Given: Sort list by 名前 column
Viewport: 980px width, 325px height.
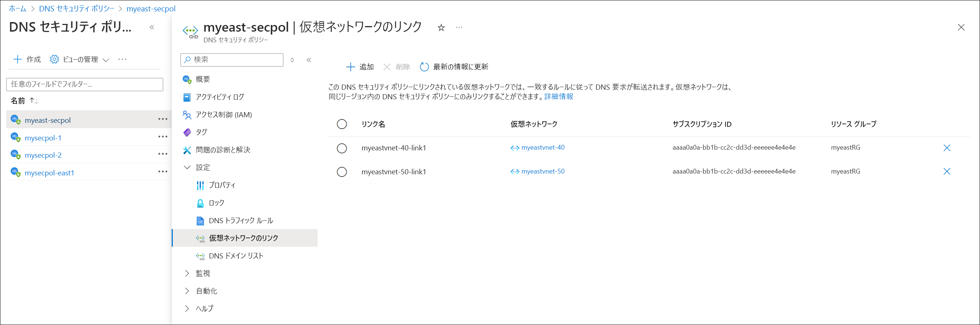Looking at the screenshot, I should click(24, 100).
